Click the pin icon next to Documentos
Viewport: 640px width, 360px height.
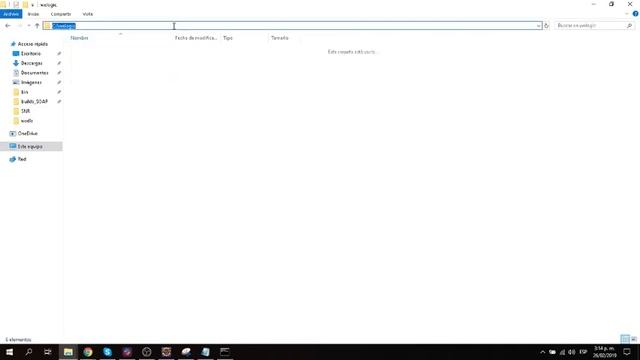pyautogui.click(x=59, y=73)
